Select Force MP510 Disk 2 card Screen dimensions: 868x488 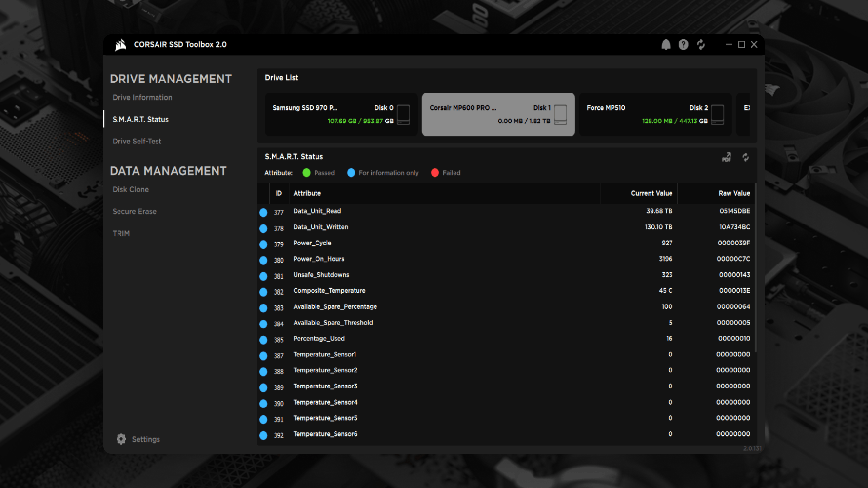click(x=655, y=114)
